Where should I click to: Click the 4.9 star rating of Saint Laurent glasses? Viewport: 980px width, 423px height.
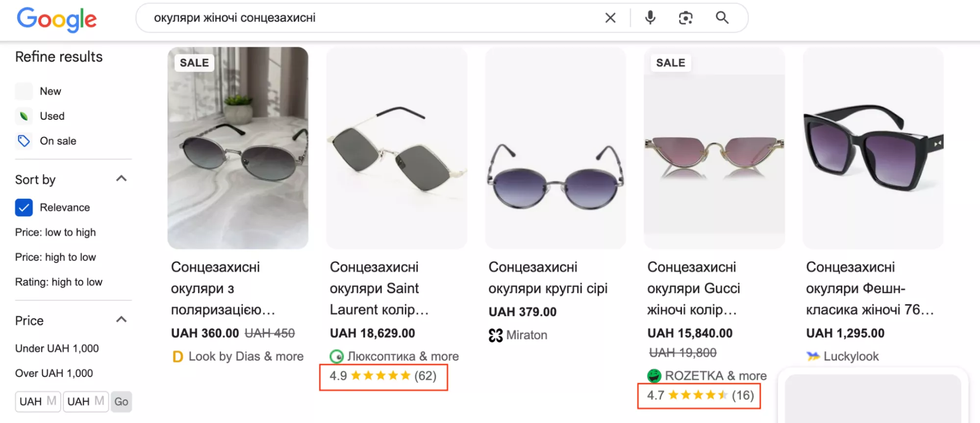[383, 376]
